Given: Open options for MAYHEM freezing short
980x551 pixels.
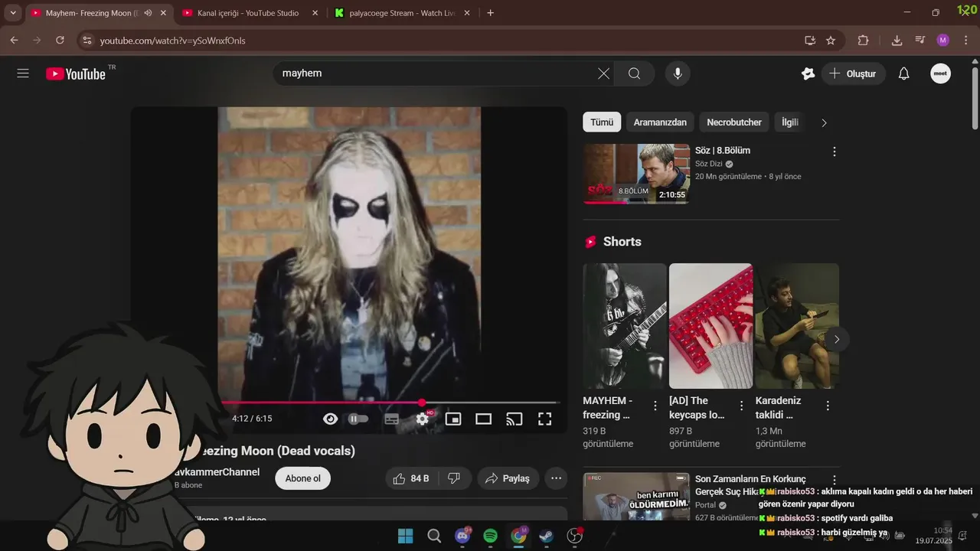Looking at the screenshot, I should pos(655,406).
